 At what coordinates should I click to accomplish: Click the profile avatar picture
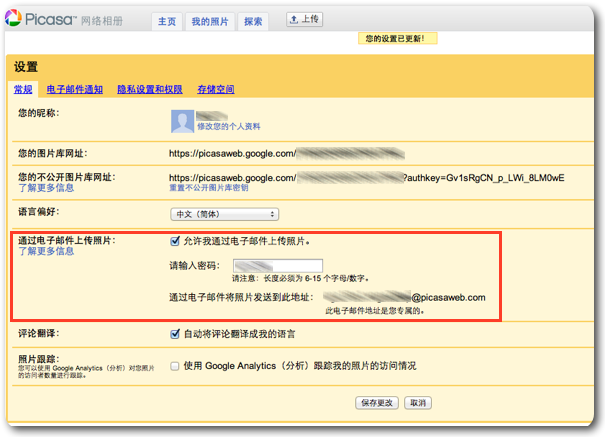point(181,121)
